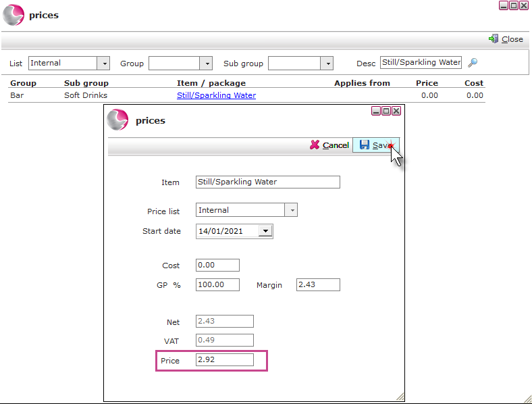This screenshot has width=532, height=404.
Task: Click the Cancel button in dialog
Action: [329, 145]
